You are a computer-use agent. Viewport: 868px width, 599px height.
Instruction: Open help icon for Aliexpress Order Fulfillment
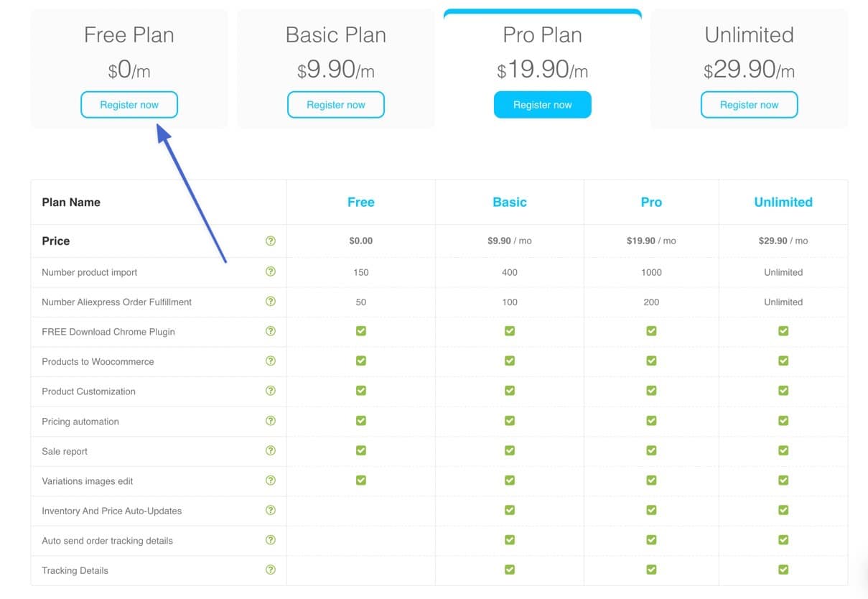(x=271, y=302)
